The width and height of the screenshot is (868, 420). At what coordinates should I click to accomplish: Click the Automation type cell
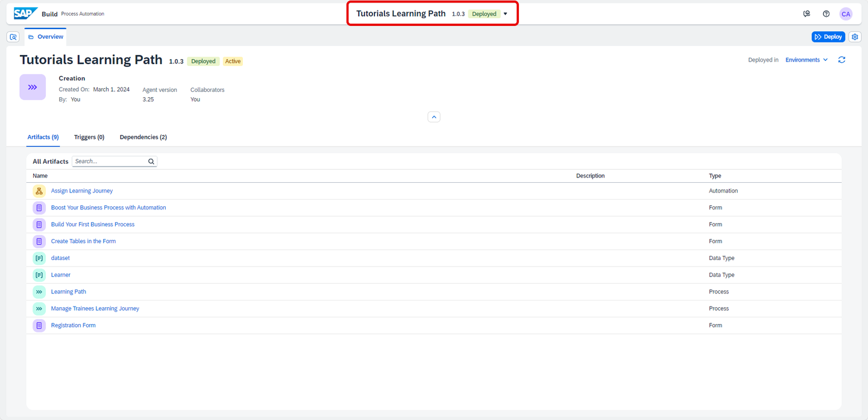pyautogui.click(x=723, y=191)
